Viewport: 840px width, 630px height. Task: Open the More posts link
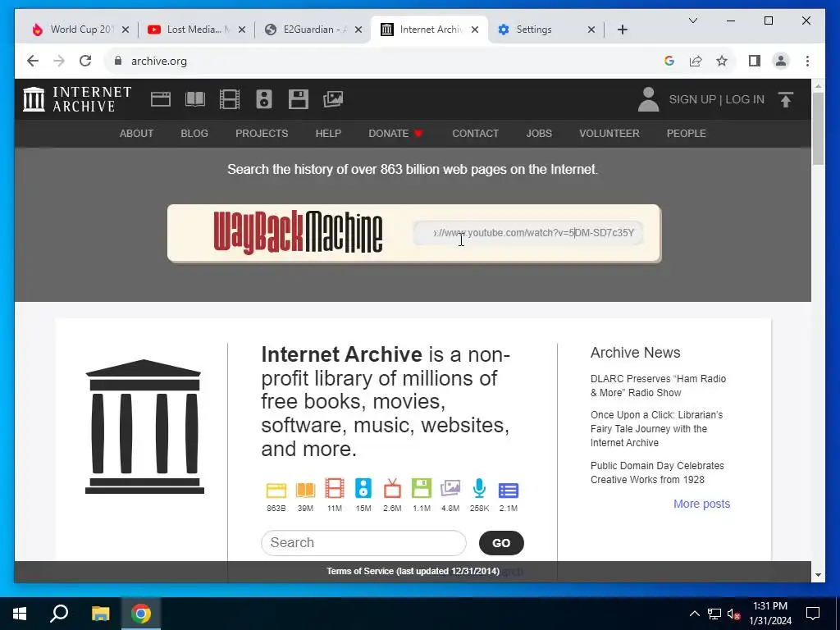(x=702, y=504)
